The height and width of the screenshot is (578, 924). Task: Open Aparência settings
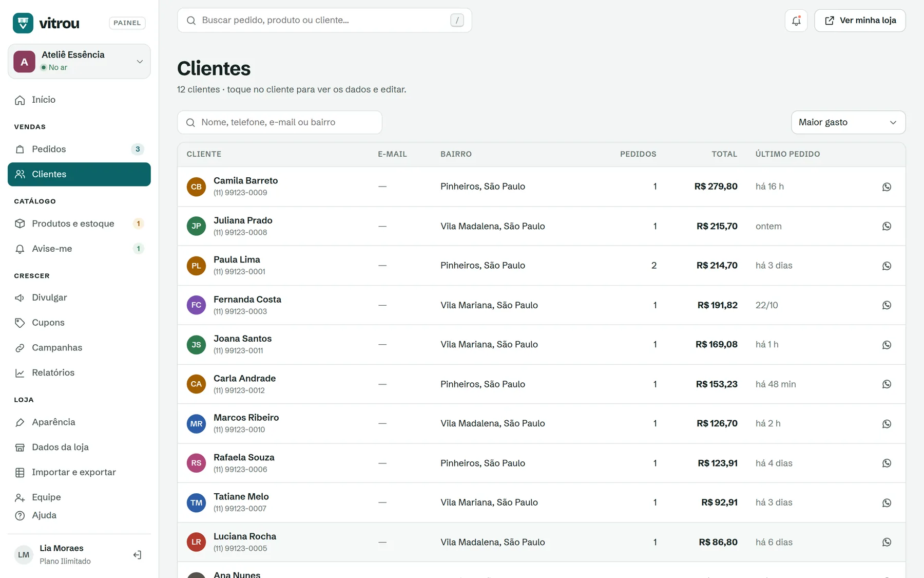tap(79, 422)
